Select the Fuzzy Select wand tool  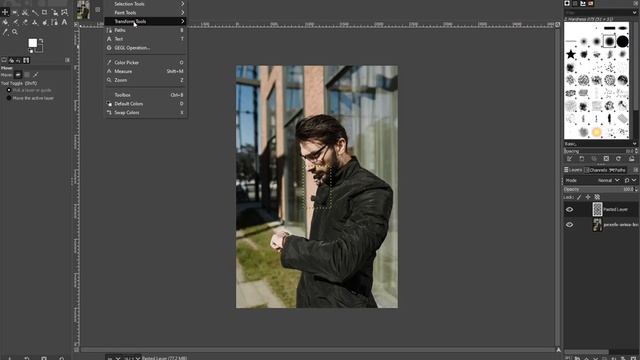pos(35,12)
